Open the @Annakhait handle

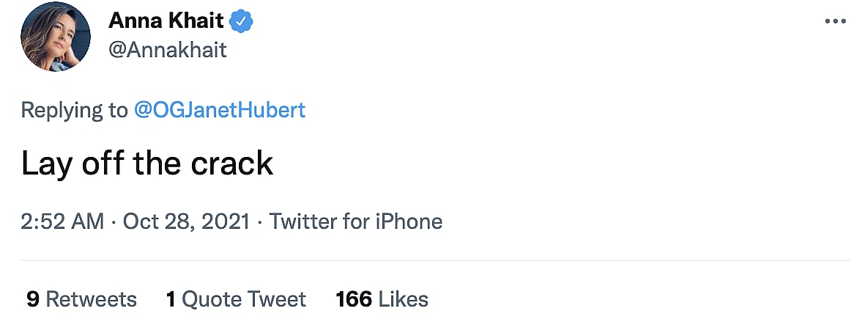(x=168, y=50)
